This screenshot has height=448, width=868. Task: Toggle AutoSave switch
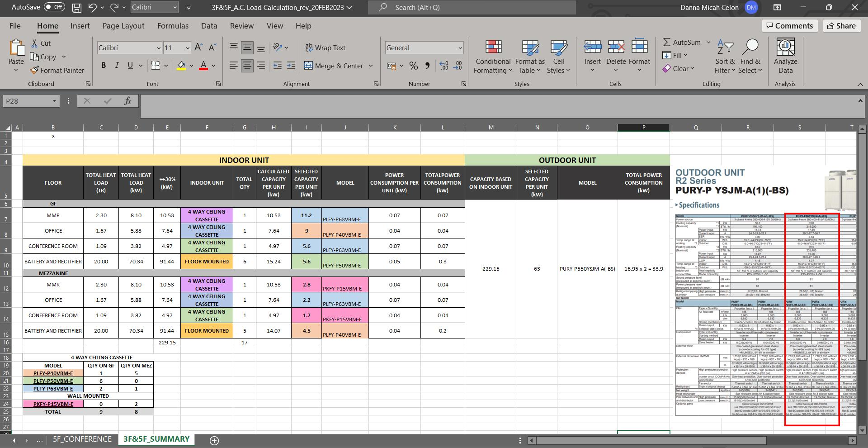(54, 7)
